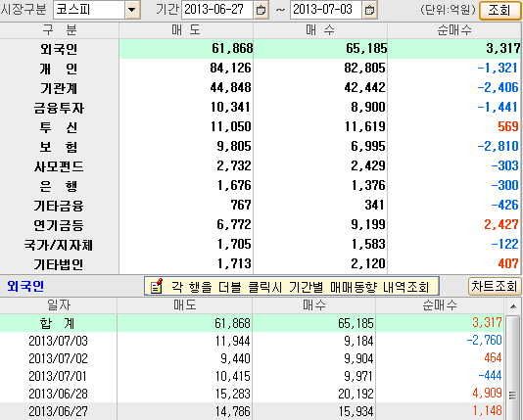Viewport: 523px width, 420px height.
Task: Click the 기간 label
Action: pyautogui.click(x=167, y=9)
